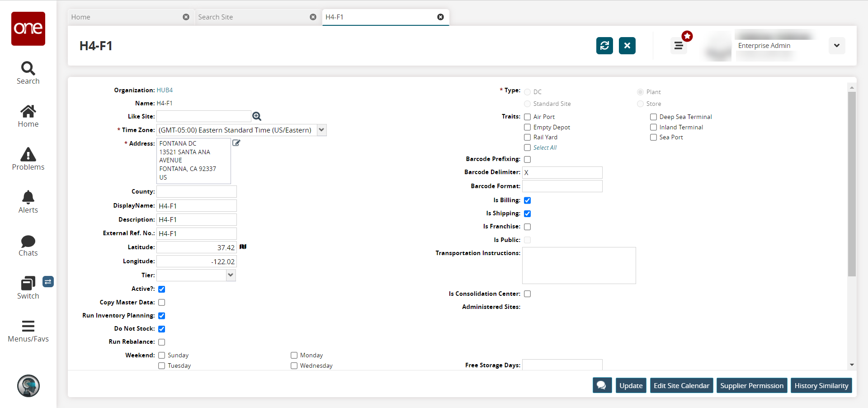Expand the Time Zone dropdown
Screen dimensions: 868x408
[x=321, y=130]
